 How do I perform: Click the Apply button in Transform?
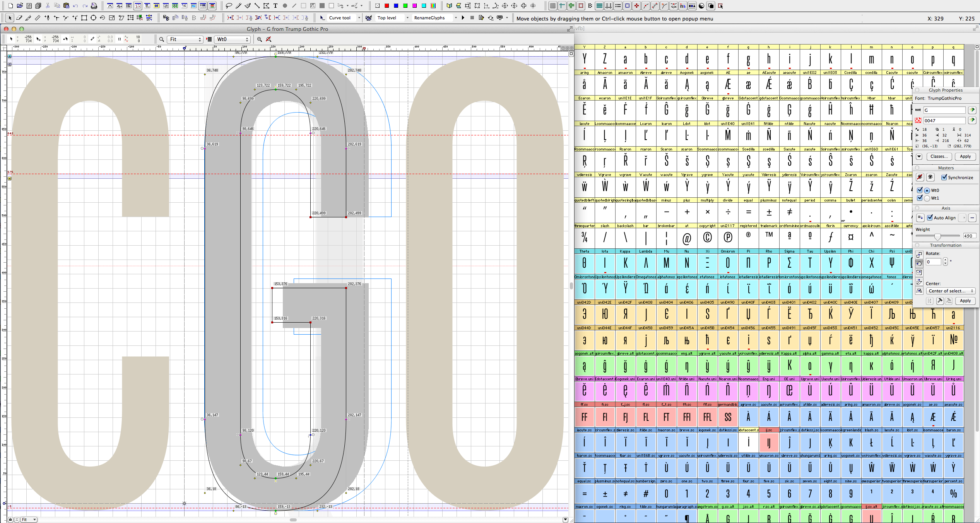coord(965,301)
